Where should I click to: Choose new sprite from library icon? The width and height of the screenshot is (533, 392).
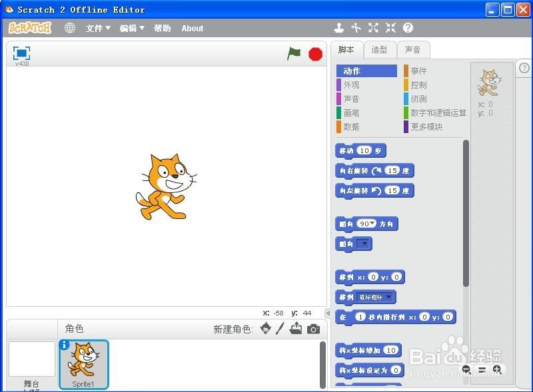coord(265,329)
